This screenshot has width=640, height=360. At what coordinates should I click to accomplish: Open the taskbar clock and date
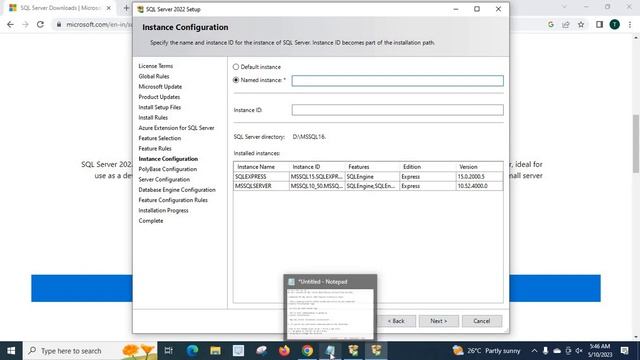point(600,351)
